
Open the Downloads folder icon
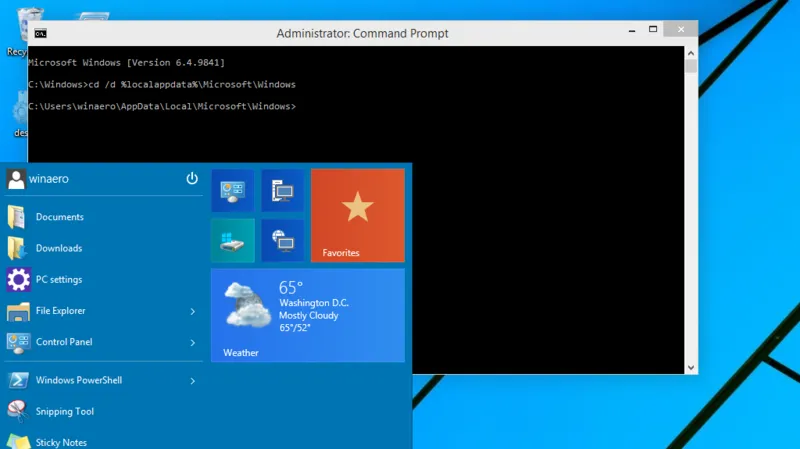point(17,248)
